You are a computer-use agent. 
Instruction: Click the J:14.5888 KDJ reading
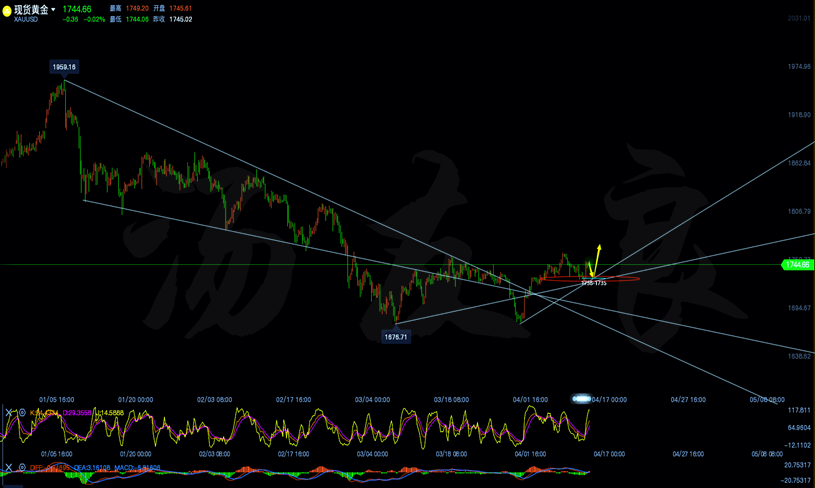[109, 413]
